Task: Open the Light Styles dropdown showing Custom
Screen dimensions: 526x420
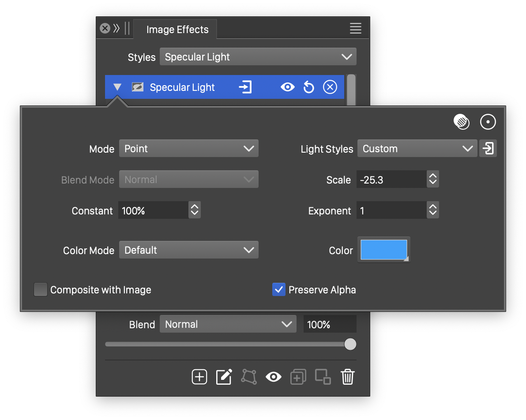Action: click(x=417, y=149)
